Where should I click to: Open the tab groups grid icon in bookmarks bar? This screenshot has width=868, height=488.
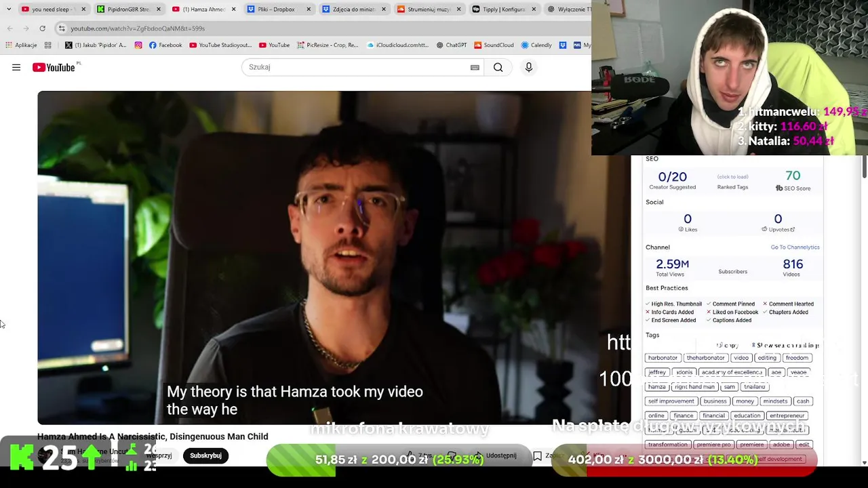click(x=48, y=45)
